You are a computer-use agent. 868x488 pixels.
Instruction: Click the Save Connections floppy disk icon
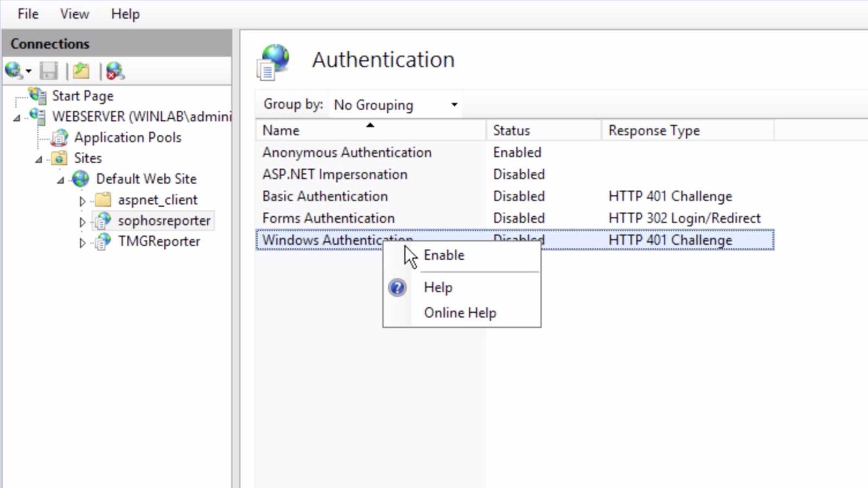49,70
